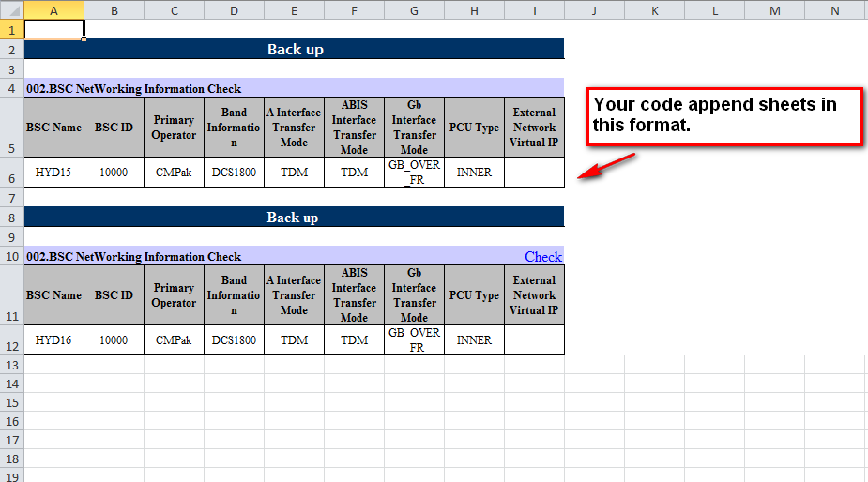Click '002.BSC NetWorking Information Check' in row 10

133,256
